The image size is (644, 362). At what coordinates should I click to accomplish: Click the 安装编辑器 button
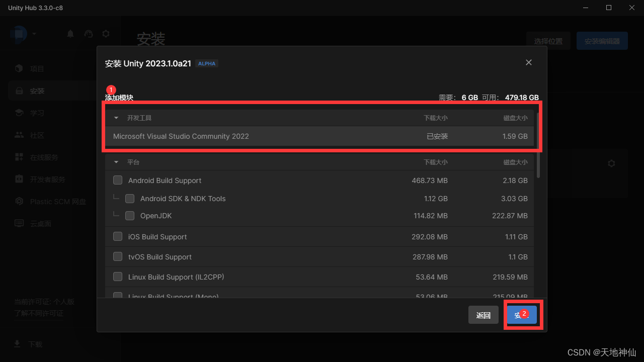coord(602,41)
